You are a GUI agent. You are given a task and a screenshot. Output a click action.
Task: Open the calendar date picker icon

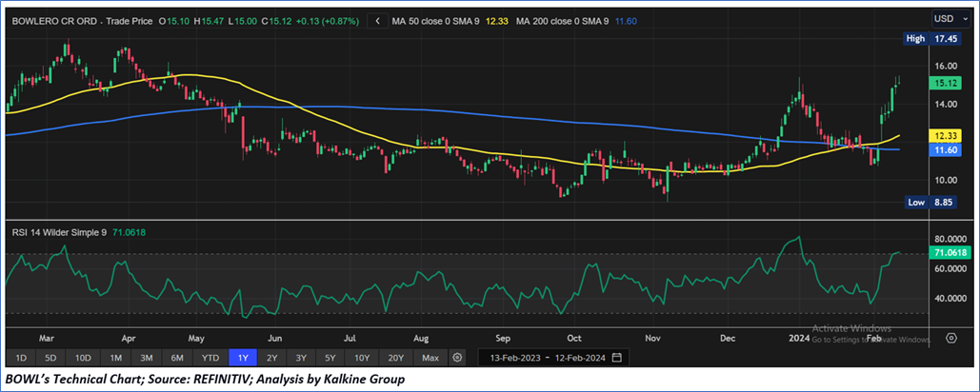point(617,358)
